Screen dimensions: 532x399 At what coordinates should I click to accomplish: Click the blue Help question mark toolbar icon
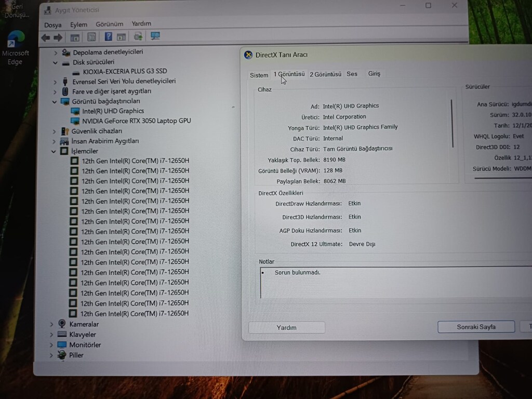[x=108, y=37]
